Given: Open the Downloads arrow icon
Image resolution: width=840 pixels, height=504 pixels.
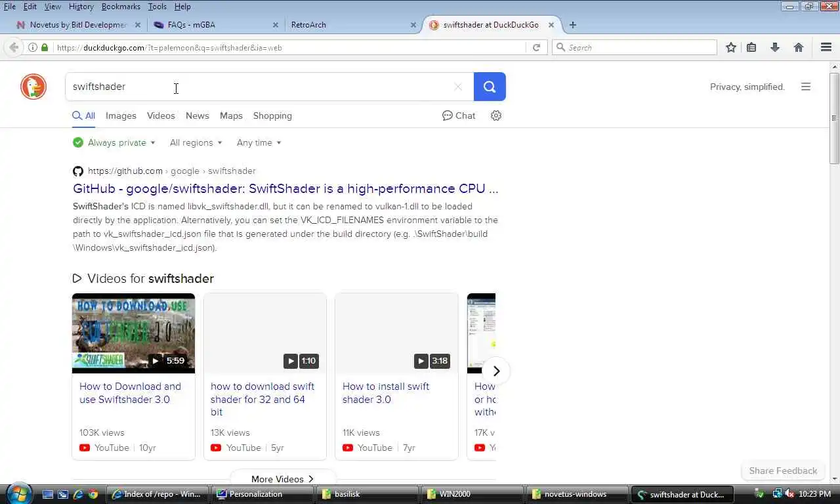Looking at the screenshot, I should [775, 47].
